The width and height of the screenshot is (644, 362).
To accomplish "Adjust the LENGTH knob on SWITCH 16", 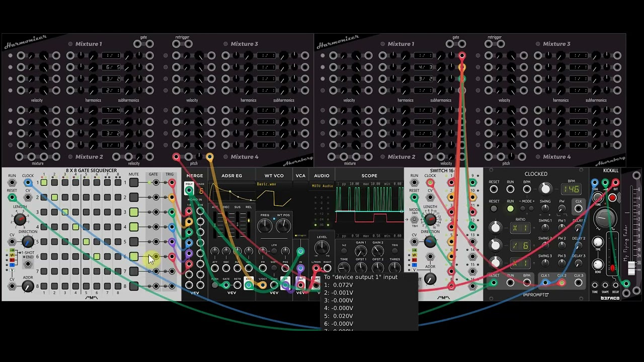I will (430, 219).
